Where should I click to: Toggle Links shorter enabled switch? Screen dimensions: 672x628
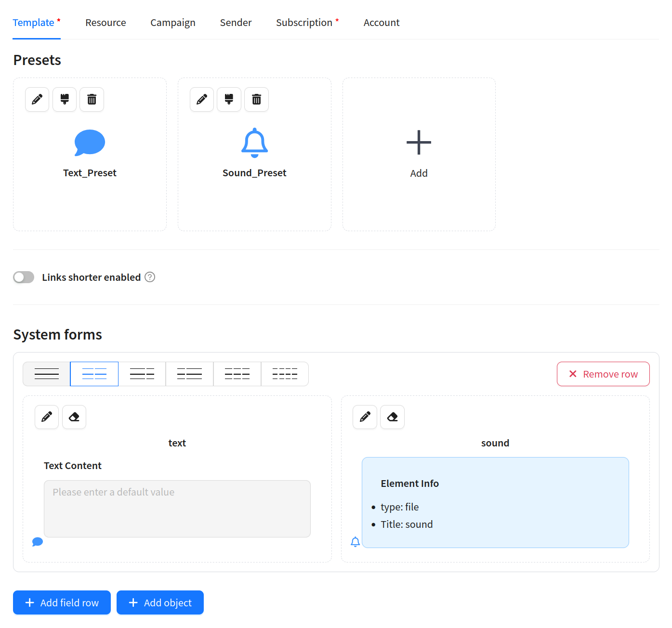pyautogui.click(x=24, y=277)
